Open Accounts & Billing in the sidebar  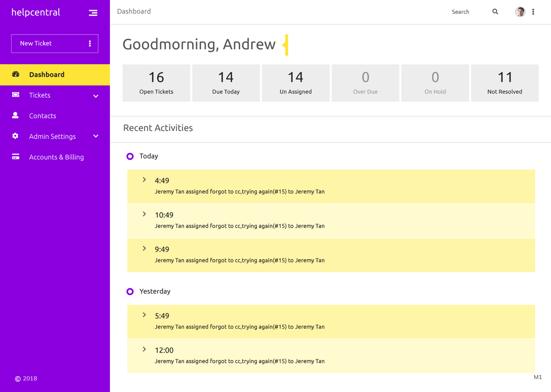55,157
